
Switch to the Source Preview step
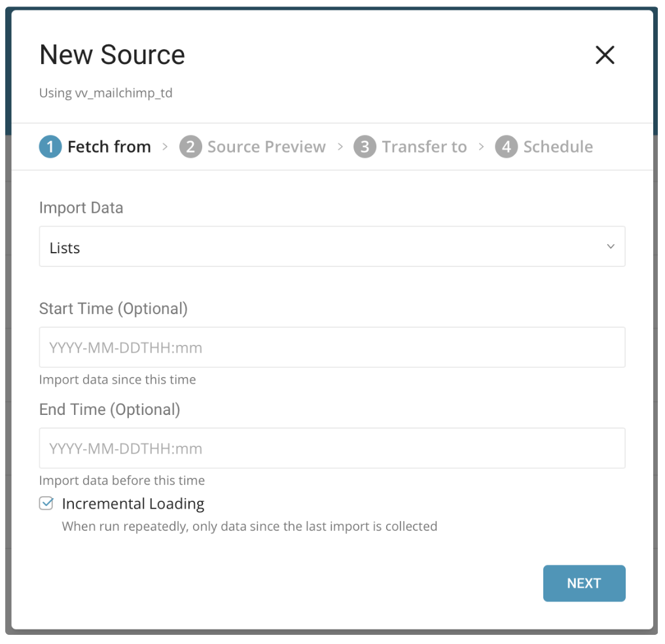[x=266, y=147]
